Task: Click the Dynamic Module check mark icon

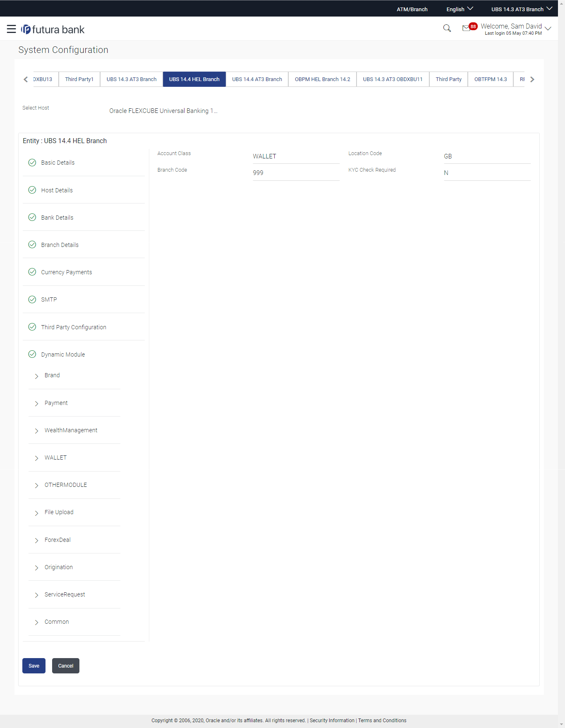Action: click(32, 354)
